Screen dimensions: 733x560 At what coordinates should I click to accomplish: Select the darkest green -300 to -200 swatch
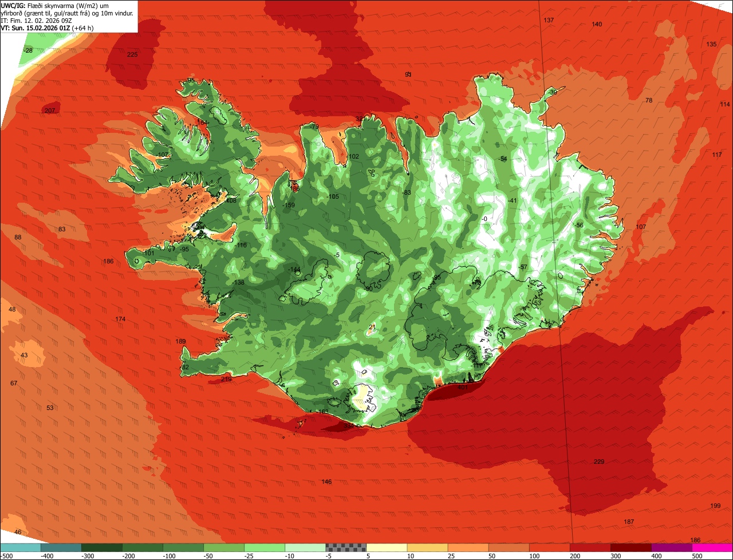click(102, 548)
